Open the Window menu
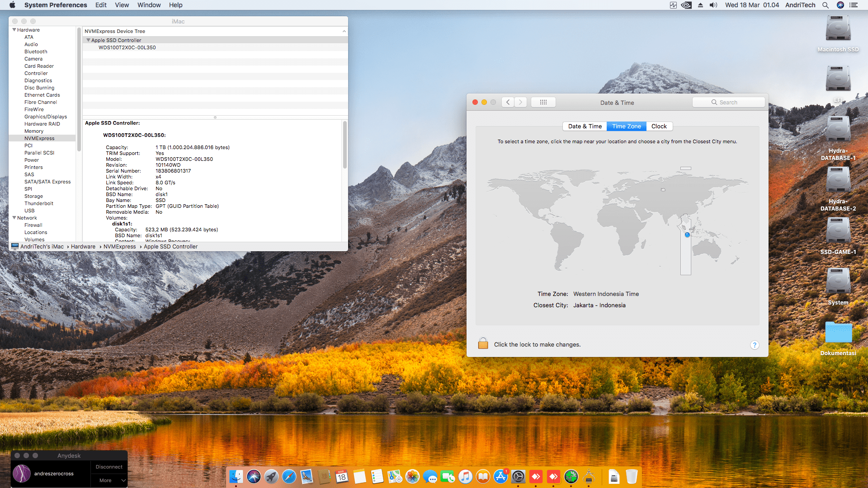 tap(149, 5)
